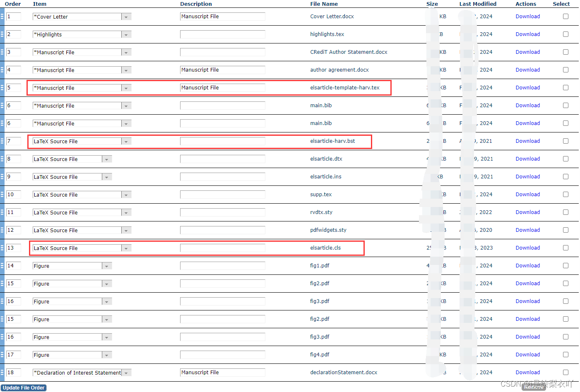This screenshot has height=392, width=580.
Task: Click the file name pdfwidgets.sty
Action: point(328,230)
